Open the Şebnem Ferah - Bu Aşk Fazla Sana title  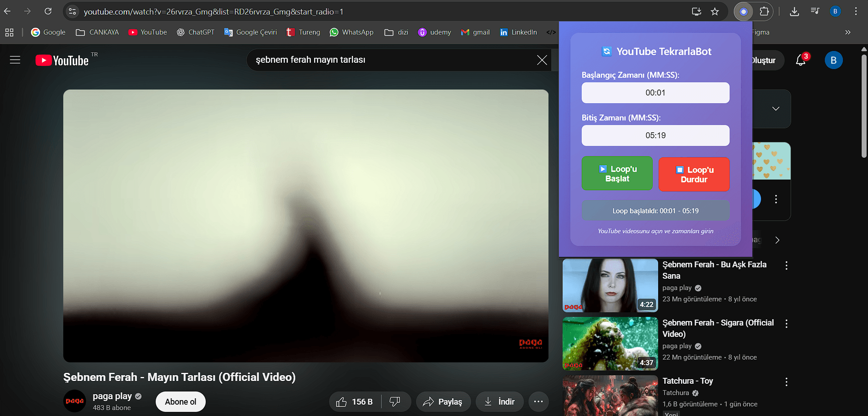point(715,270)
